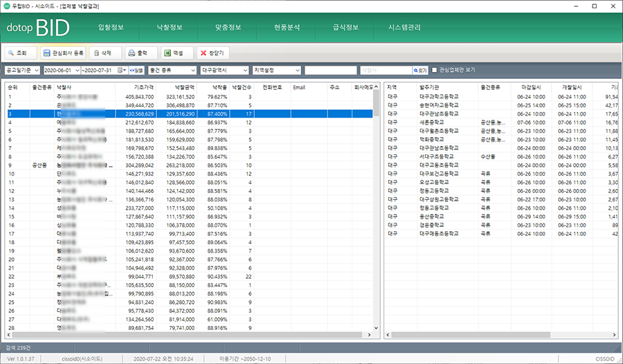Click the left table's vertical scrollbar
Image resolution: width=623 pixels, height=364 pixels.
pyautogui.click(x=376, y=208)
